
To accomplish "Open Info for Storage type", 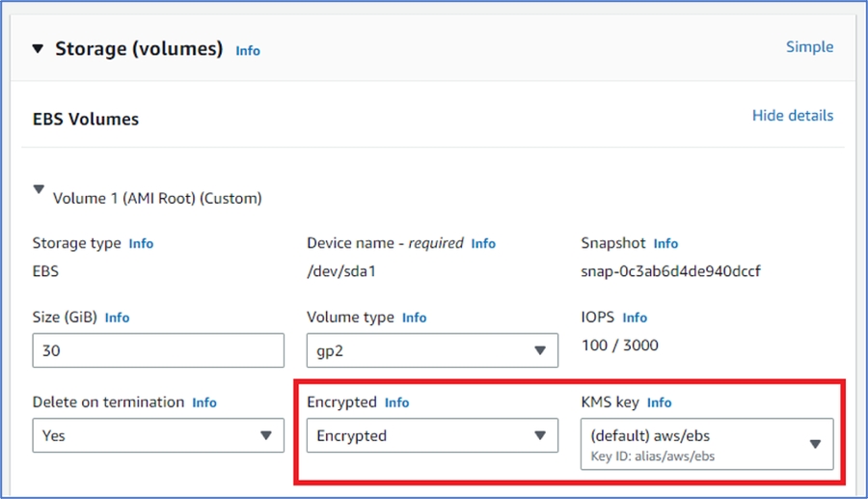I will pos(141,243).
